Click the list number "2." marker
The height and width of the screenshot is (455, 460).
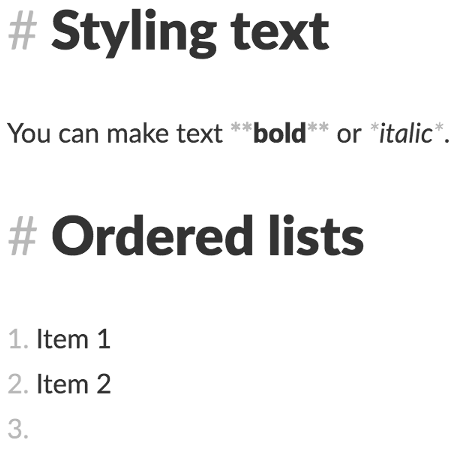tap(18, 384)
